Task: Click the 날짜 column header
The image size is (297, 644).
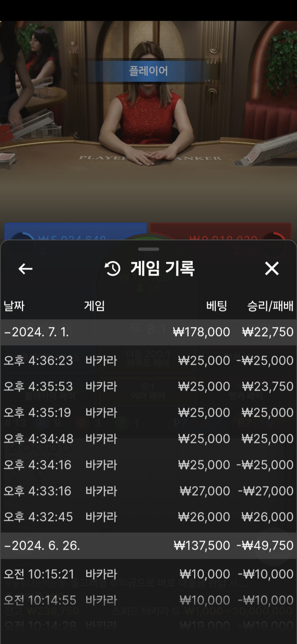Action: coord(14,306)
